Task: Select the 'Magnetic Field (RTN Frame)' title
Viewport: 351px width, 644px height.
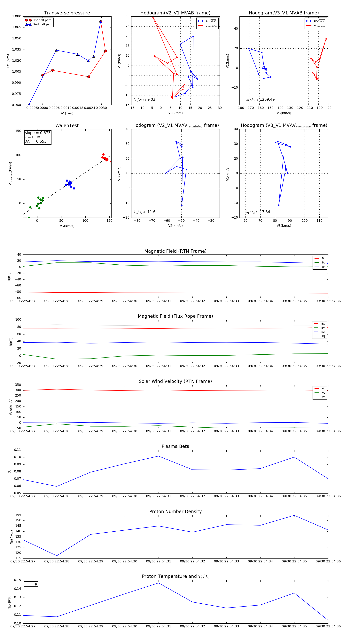Action: [175, 251]
